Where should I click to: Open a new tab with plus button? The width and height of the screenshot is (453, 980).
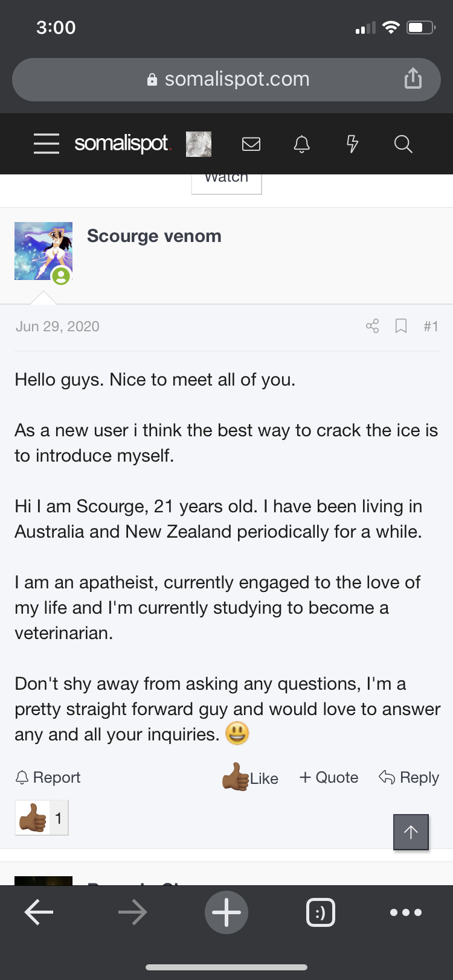[x=226, y=912]
